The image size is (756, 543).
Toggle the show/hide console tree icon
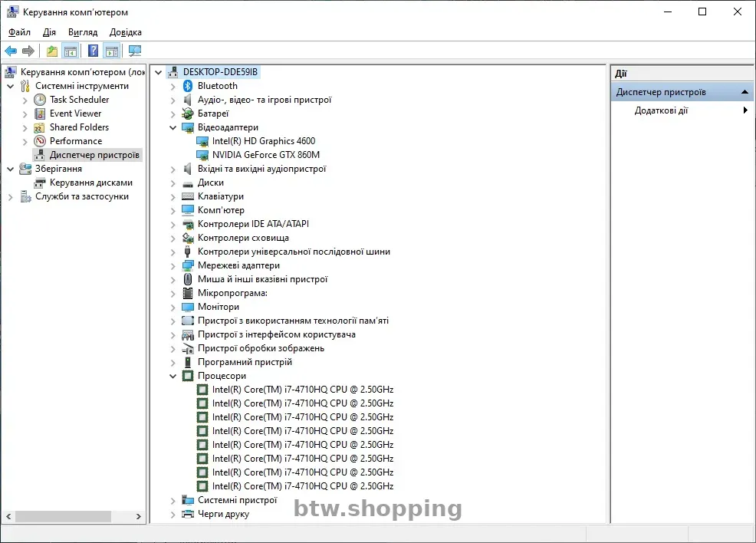click(71, 51)
